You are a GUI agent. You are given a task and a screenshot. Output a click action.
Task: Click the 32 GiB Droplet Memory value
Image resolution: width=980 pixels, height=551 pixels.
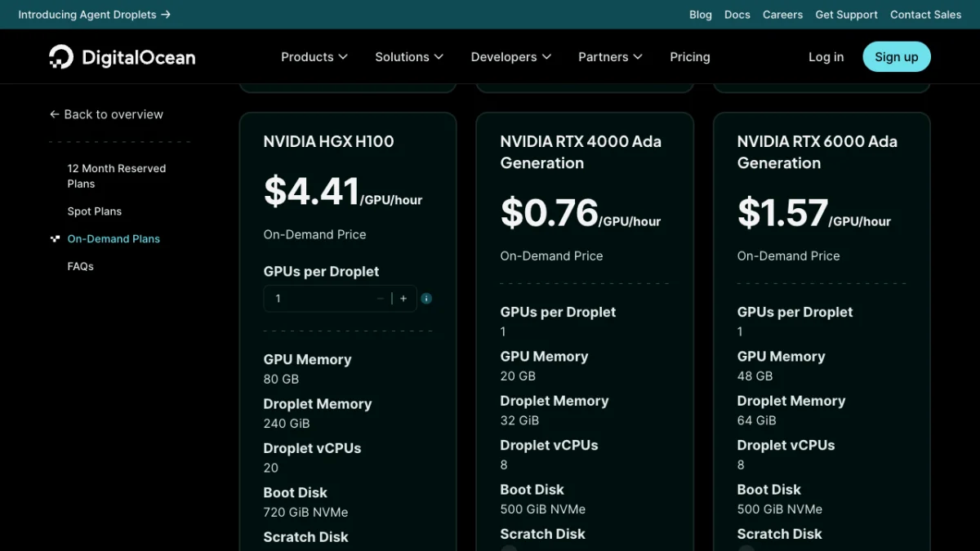519,420
